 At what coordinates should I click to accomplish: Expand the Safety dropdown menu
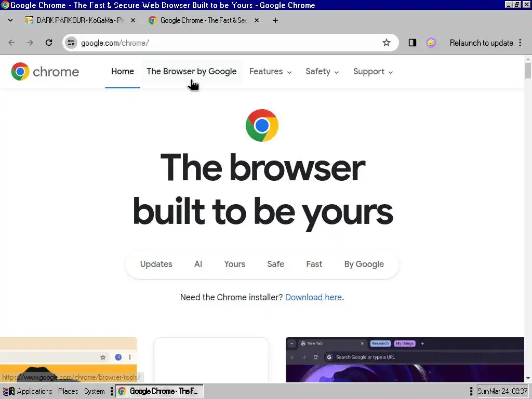(x=322, y=72)
